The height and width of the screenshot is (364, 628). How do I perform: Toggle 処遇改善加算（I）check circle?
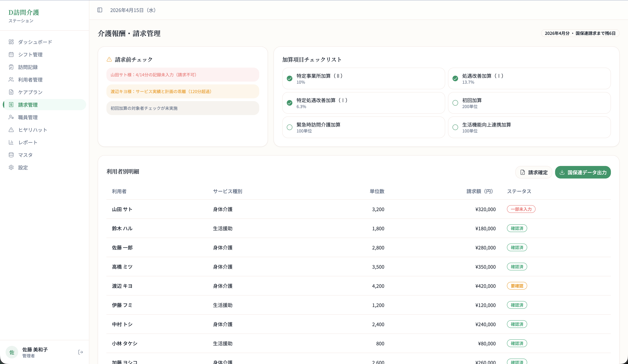click(455, 78)
